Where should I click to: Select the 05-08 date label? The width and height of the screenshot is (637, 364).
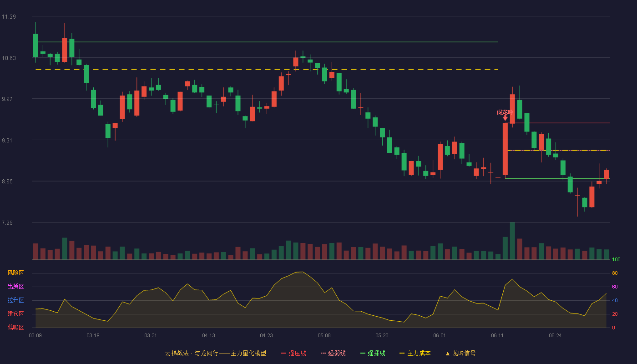pyautogui.click(x=324, y=335)
